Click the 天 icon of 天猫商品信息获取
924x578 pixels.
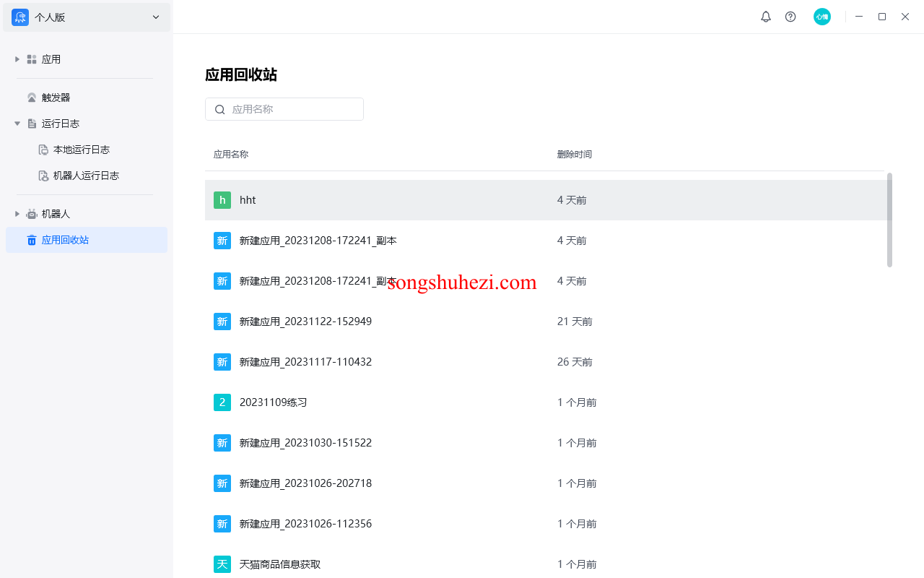pyautogui.click(x=222, y=564)
